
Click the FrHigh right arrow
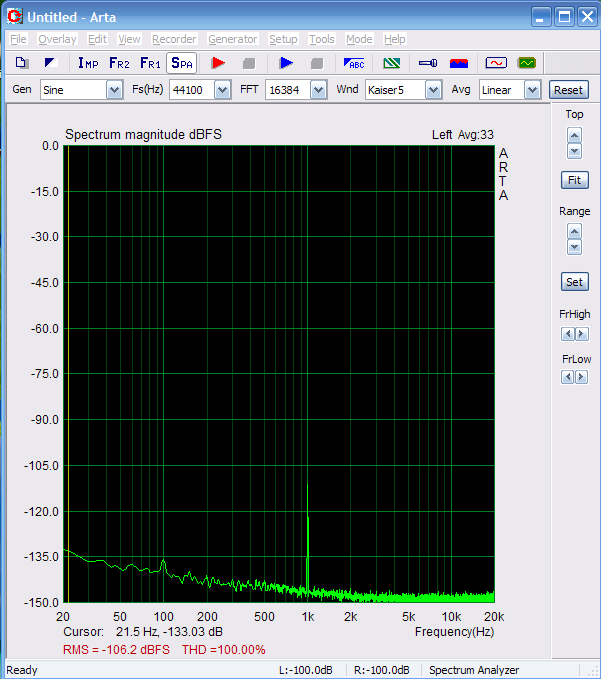coord(582,334)
